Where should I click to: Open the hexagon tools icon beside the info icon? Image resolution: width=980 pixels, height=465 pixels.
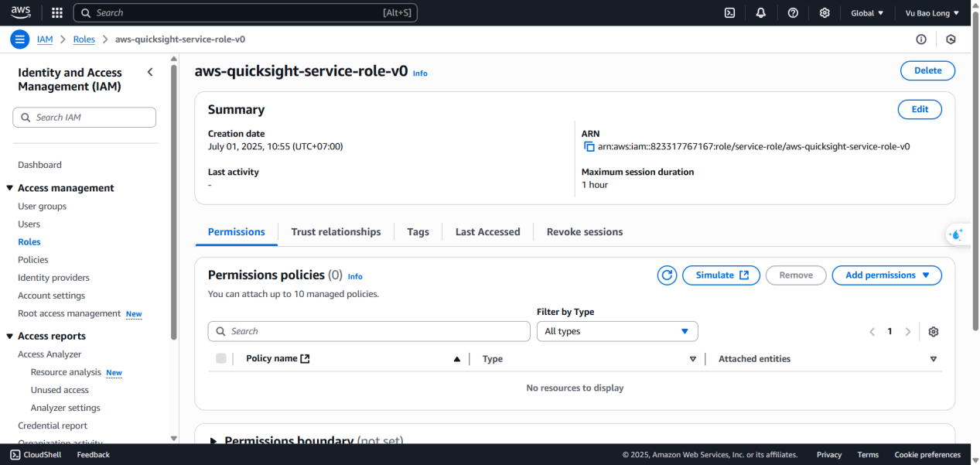(x=951, y=39)
